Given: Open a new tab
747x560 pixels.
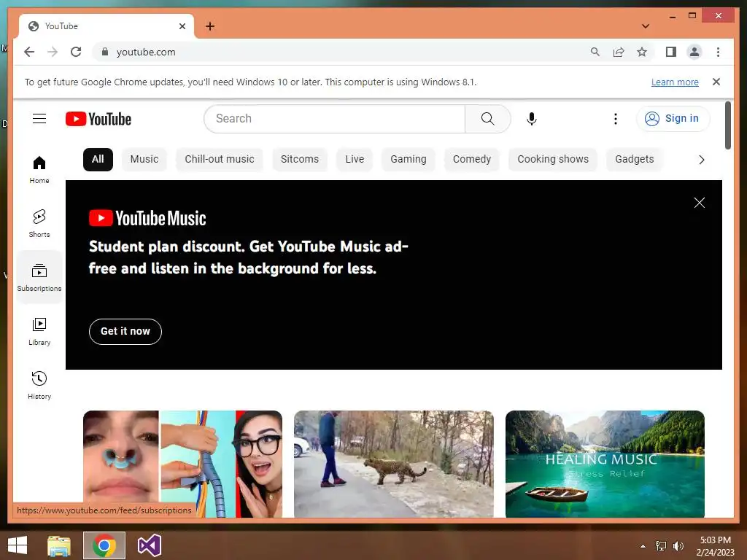Looking at the screenshot, I should coord(210,26).
